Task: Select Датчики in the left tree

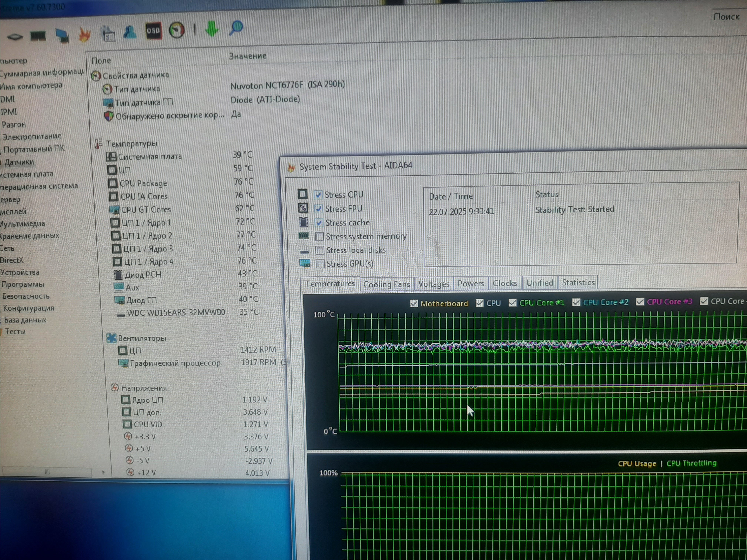Action: tap(19, 162)
